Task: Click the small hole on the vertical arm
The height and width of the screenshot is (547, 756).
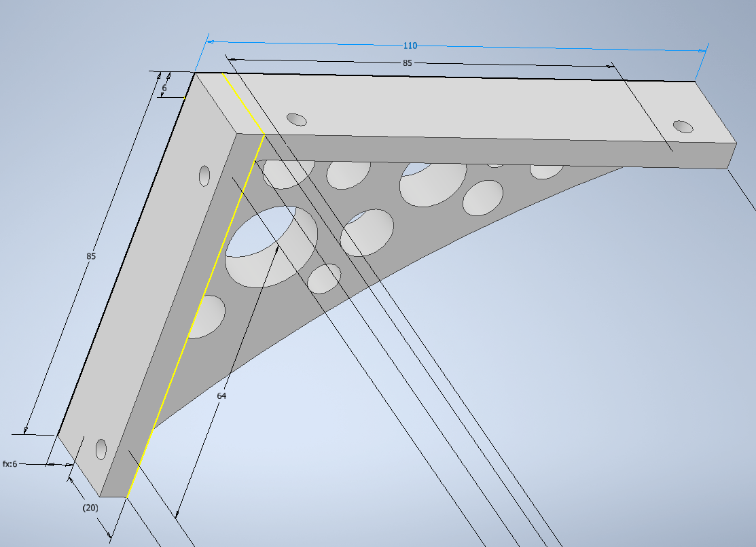Action: click(x=205, y=177)
